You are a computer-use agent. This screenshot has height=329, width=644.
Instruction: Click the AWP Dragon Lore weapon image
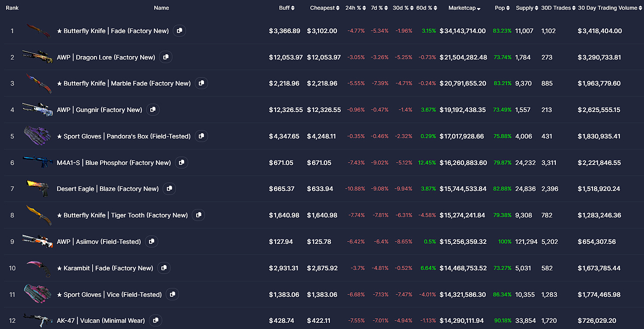(38, 57)
